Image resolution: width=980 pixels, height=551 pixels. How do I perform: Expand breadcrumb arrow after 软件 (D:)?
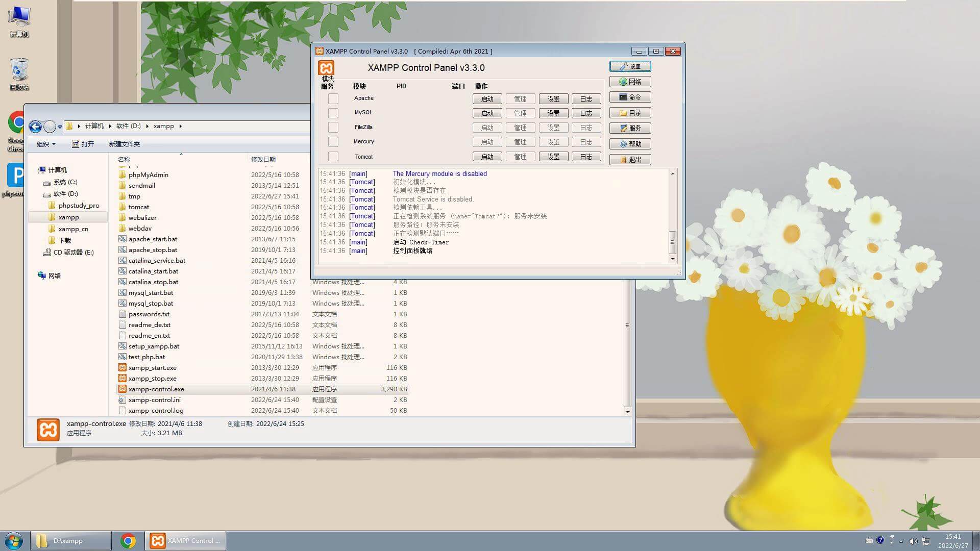147,126
